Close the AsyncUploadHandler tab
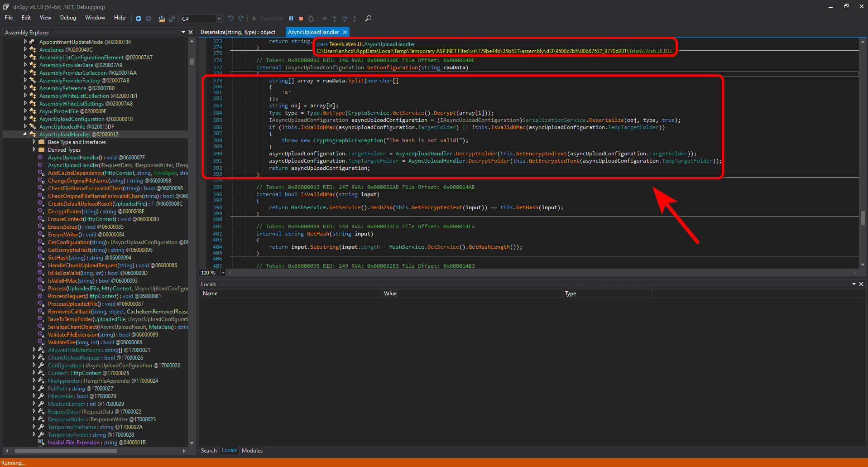 click(x=345, y=32)
